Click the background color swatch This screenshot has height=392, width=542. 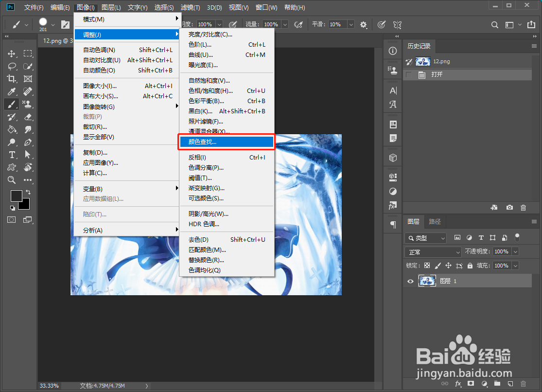(x=25, y=205)
